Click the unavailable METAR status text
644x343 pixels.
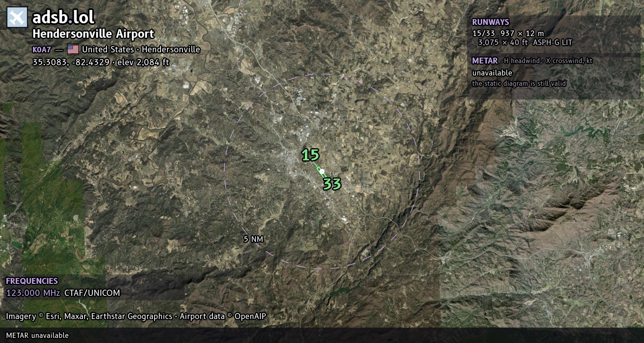(492, 73)
